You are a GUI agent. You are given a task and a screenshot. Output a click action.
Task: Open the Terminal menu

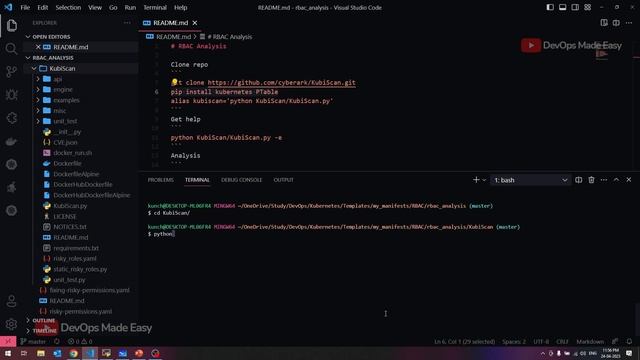[x=155, y=7]
